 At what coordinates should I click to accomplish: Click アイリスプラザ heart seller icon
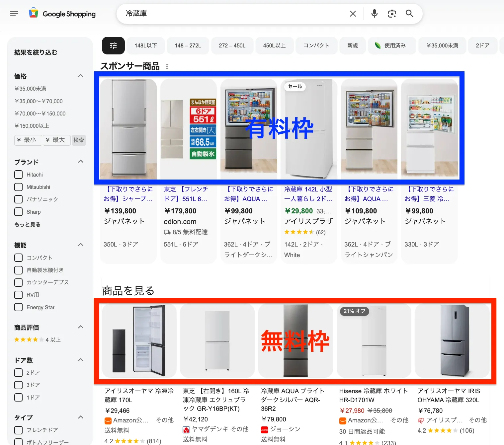[421, 421]
